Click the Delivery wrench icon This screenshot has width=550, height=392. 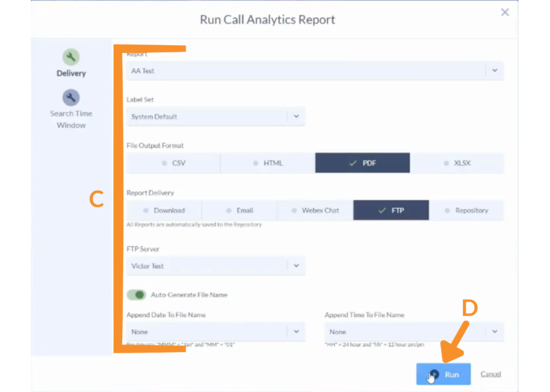[71, 57]
